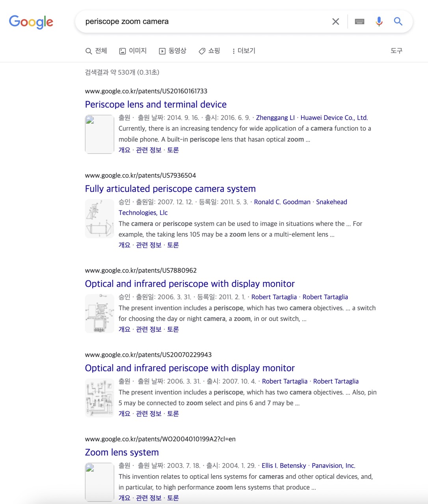Screen dimensions: 428x504
Task: Open 개요 under Fully articulated periscope camera system
Action: click(x=125, y=245)
